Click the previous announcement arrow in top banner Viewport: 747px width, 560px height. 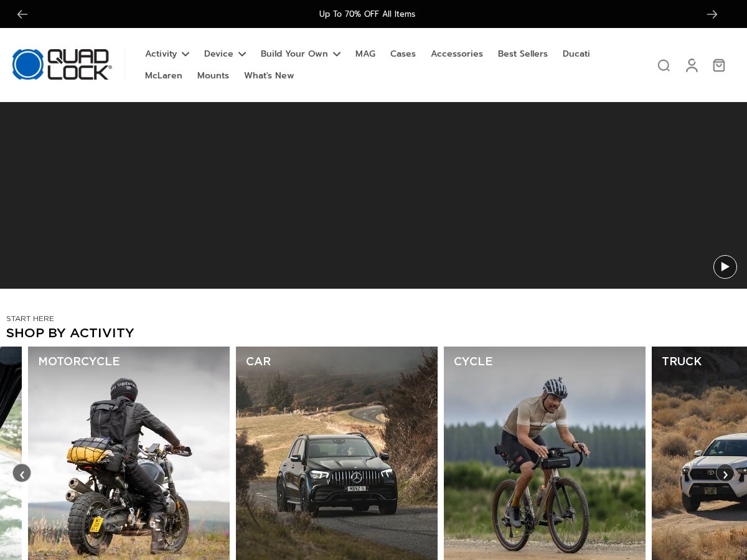point(22,14)
